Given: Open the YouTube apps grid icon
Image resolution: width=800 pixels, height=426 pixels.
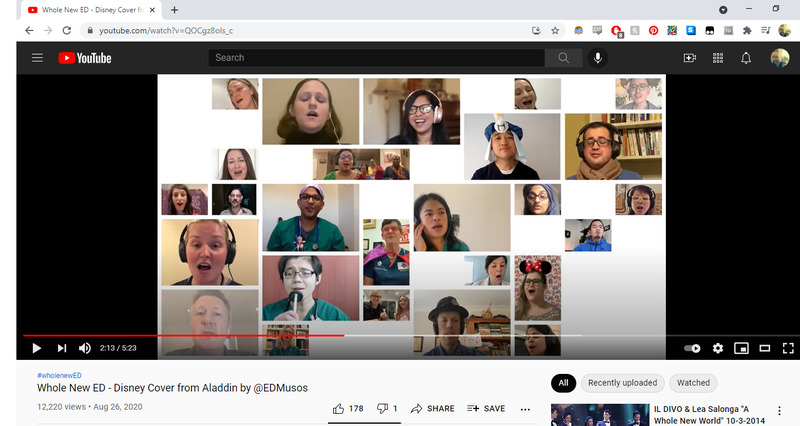Looking at the screenshot, I should point(717,58).
